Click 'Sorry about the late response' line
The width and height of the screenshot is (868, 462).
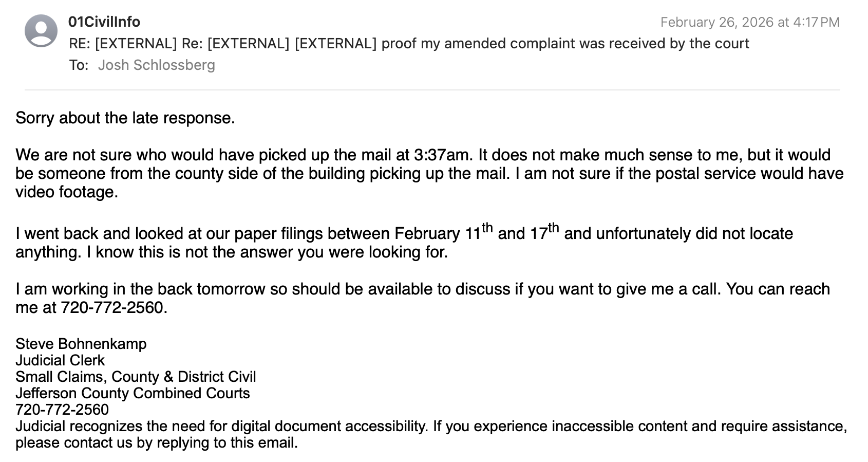coord(125,118)
